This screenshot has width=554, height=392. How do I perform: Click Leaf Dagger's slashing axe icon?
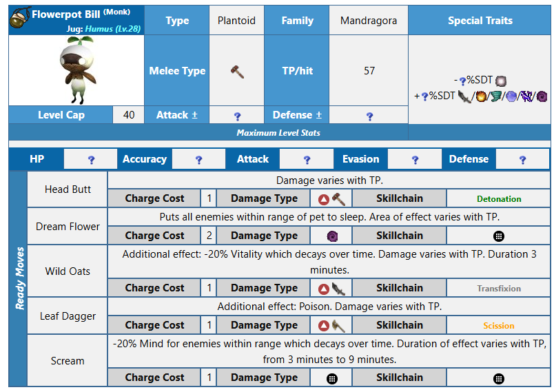click(338, 326)
